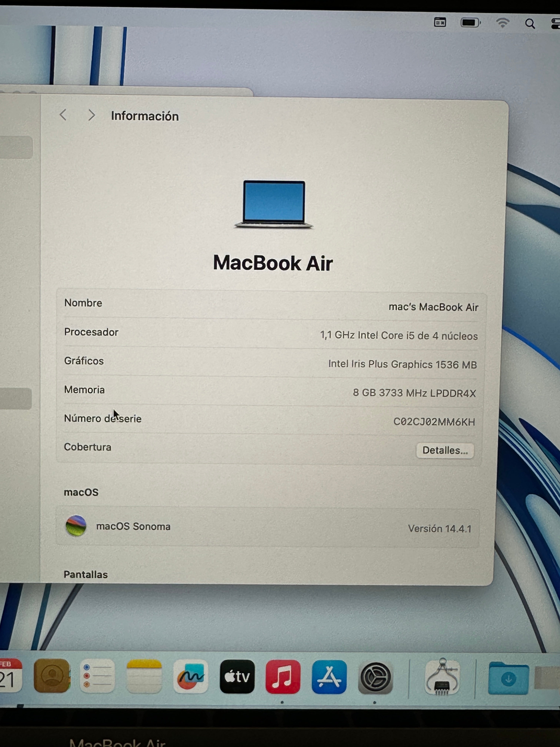Open Cobertura Detalles button
Image resolution: width=560 pixels, height=747 pixels.
point(445,451)
